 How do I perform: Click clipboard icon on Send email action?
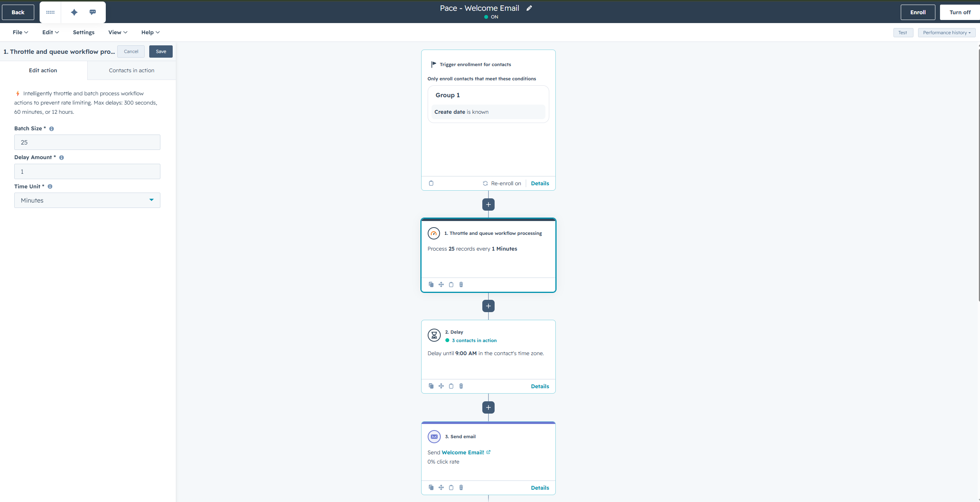point(451,487)
